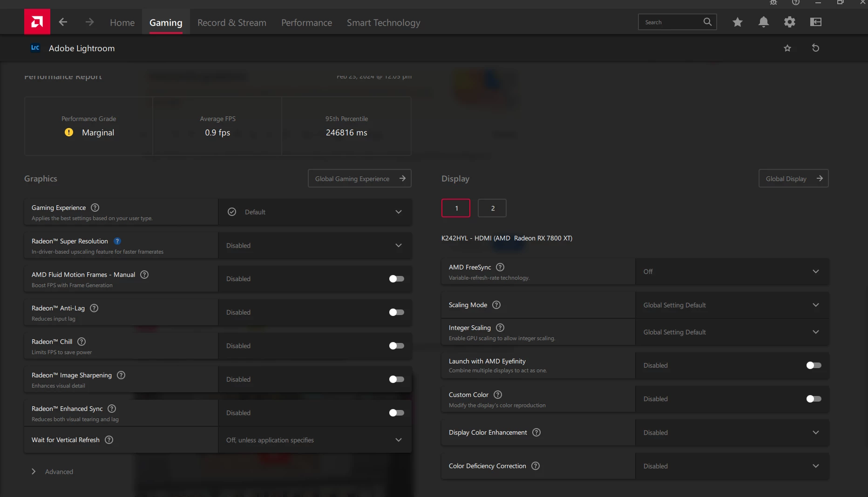Open AMD FreeSync Off dropdown
This screenshot has height=497, width=868.
[732, 271]
